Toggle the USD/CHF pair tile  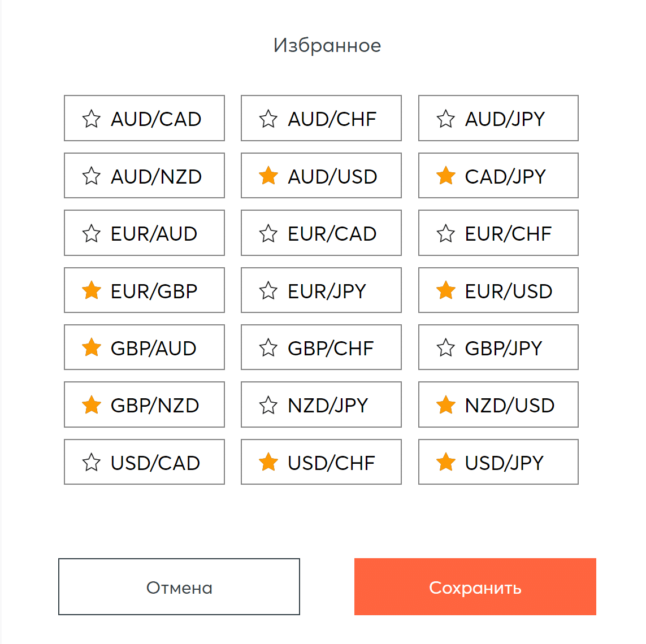coord(321,463)
